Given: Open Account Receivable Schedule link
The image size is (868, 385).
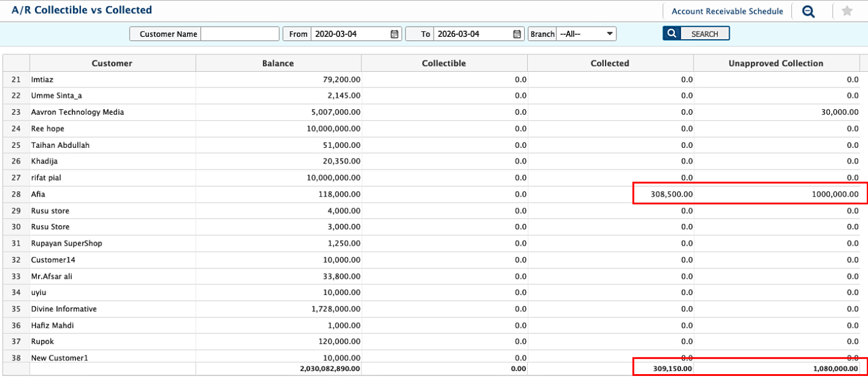Looking at the screenshot, I should [x=727, y=11].
